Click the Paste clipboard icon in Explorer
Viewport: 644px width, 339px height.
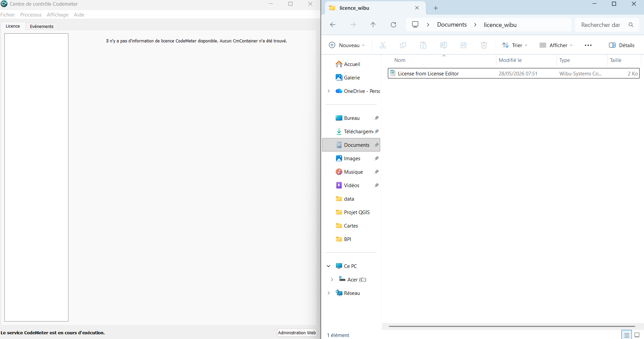(423, 45)
